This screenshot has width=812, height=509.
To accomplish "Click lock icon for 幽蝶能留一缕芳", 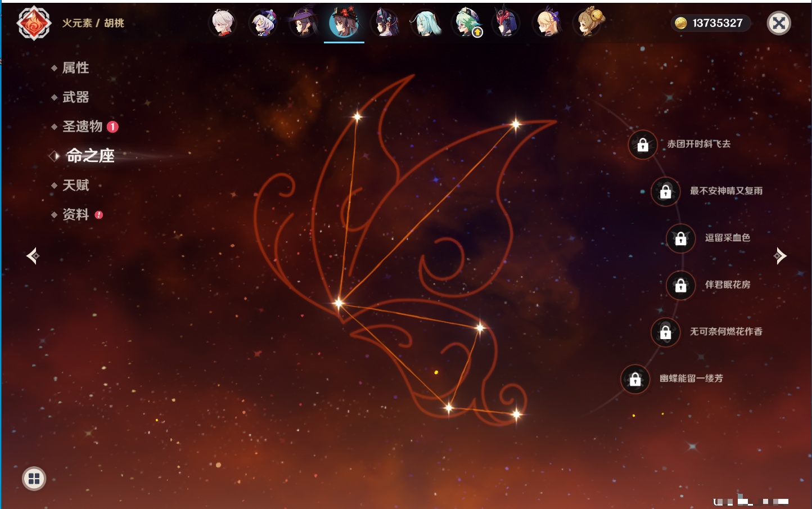I will [635, 379].
